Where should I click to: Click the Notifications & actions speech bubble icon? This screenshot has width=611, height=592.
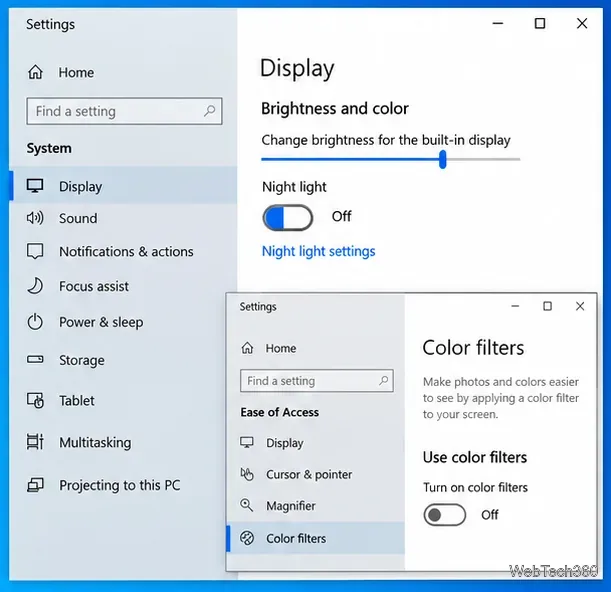[35, 251]
